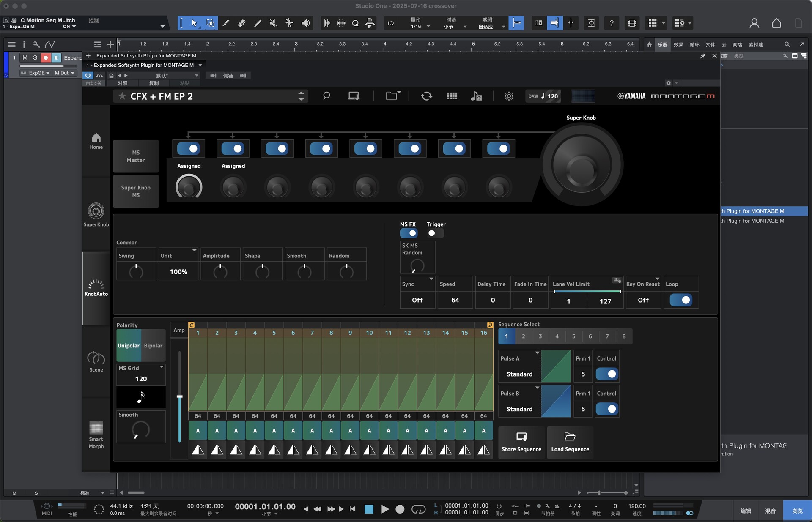
Task: Select sequence 5 tab
Action: point(573,336)
